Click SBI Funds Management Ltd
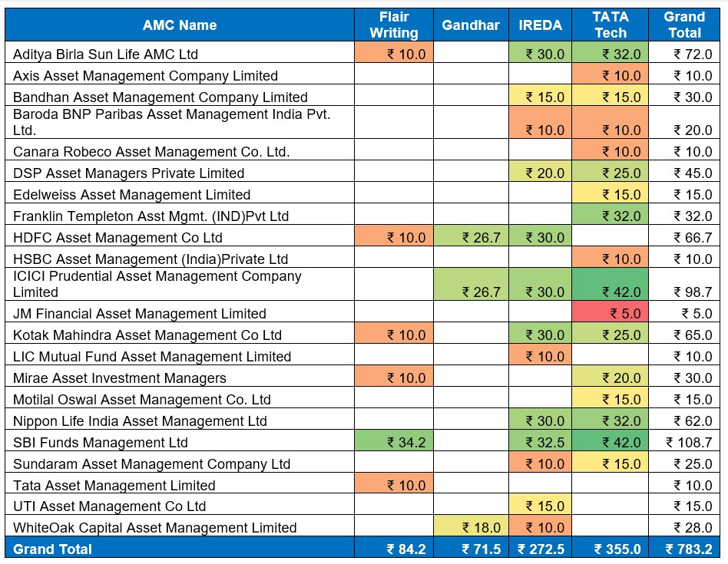The image size is (728, 564). click(x=101, y=443)
